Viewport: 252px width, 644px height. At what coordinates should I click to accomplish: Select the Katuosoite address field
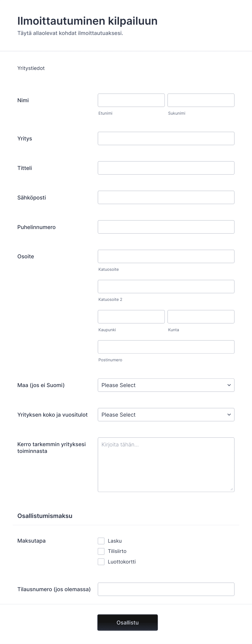(166, 256)
